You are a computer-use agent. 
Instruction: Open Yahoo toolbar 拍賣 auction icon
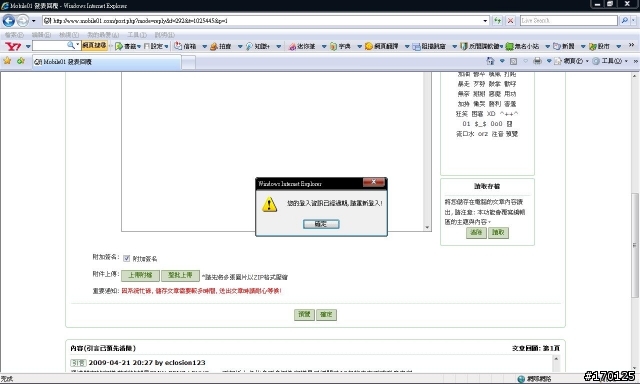point(214,46)
